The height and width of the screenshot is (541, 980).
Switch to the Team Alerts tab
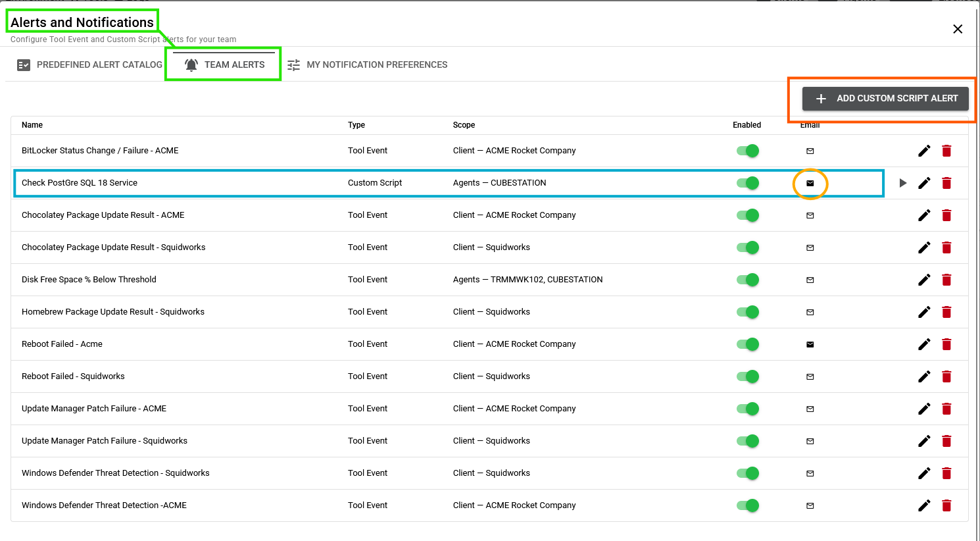pyautogui.click(x=224, y=64)
